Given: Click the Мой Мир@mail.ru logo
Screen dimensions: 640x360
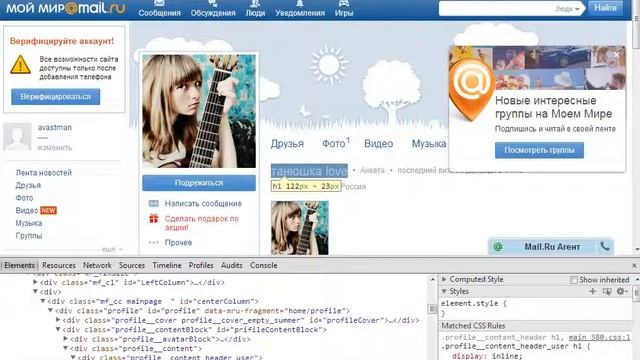Looking at the screenshot, I should [65, 8].
